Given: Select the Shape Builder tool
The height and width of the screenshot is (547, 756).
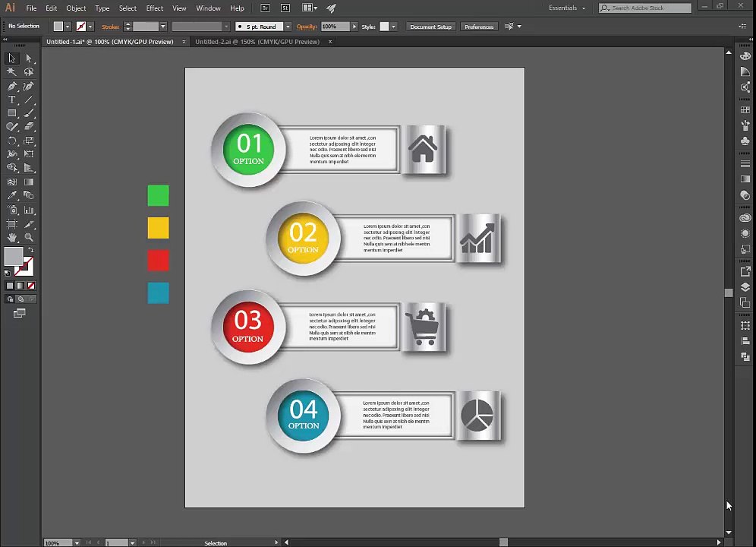Looking at the screenshot, I should 11,168.
